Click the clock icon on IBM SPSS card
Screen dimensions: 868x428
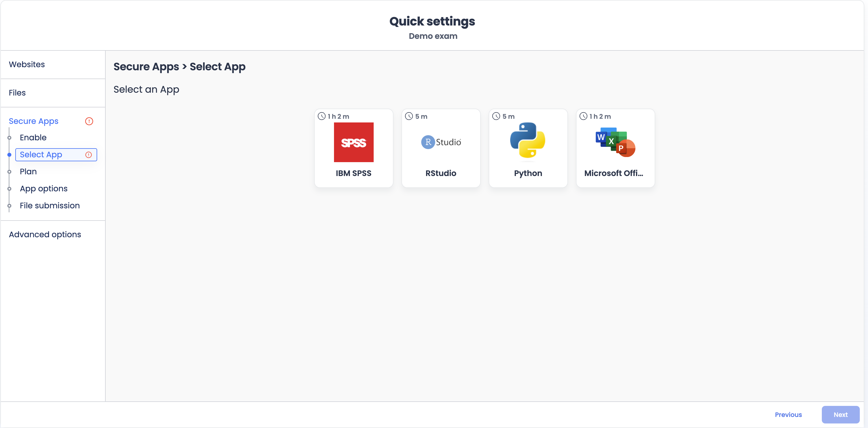point(322,116)
